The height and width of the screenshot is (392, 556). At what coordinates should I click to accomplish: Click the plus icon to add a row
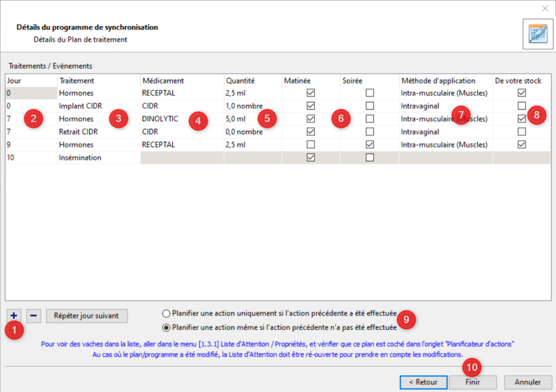point(14,315)
